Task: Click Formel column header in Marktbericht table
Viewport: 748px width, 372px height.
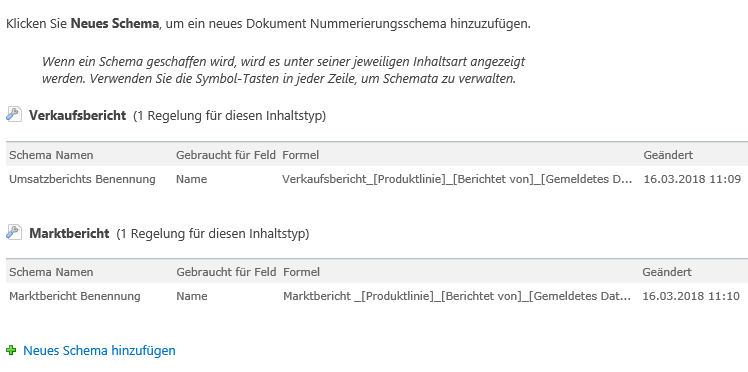Action: coord(301,272)
